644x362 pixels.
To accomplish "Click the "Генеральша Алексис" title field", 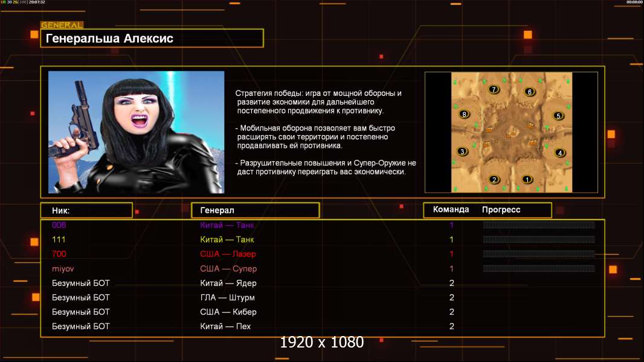I will pyautogui.click(x=152, y=39).
